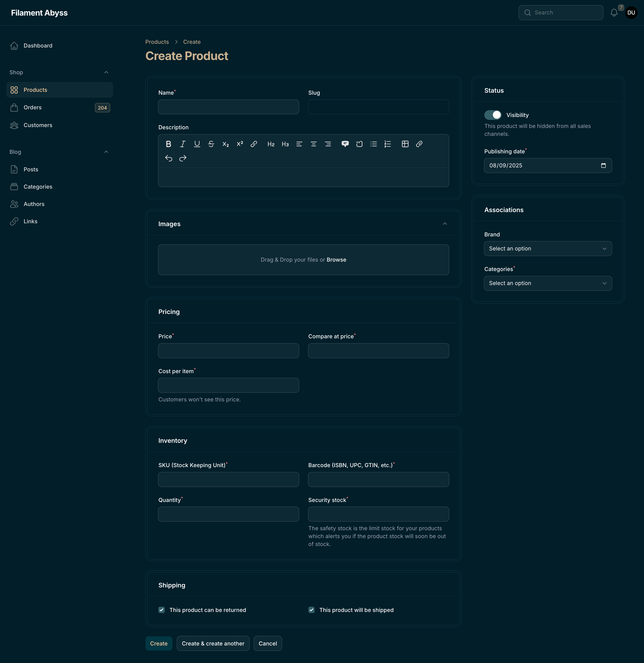Collapse the Images section

(x=445, y=224)
